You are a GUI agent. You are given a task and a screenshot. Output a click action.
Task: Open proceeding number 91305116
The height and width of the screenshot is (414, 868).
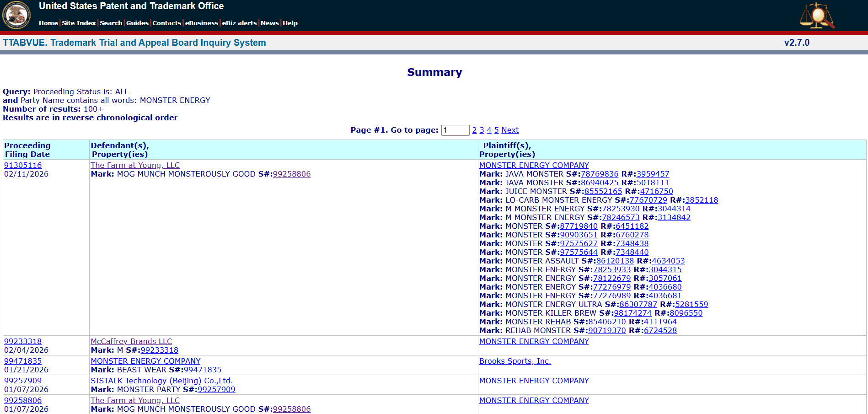[23, 165]
